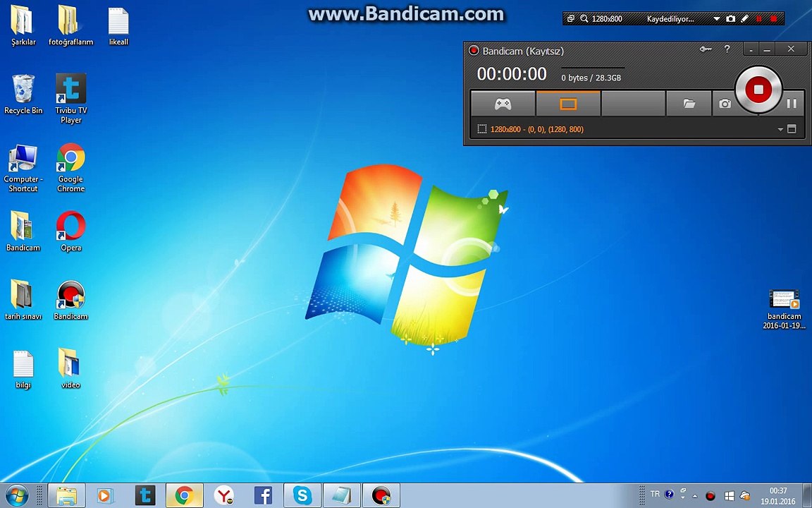812x508 pixels.
Task: Select the Bandicam folder on desktop
Action: point(23,231)
